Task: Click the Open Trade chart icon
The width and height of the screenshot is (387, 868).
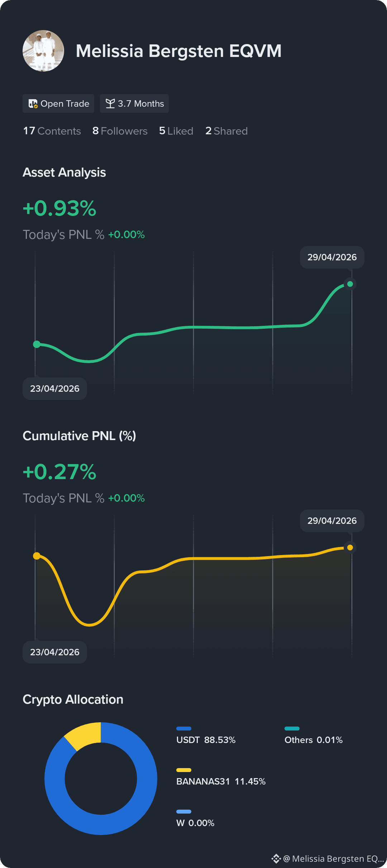Action: [x=33, y=104]
